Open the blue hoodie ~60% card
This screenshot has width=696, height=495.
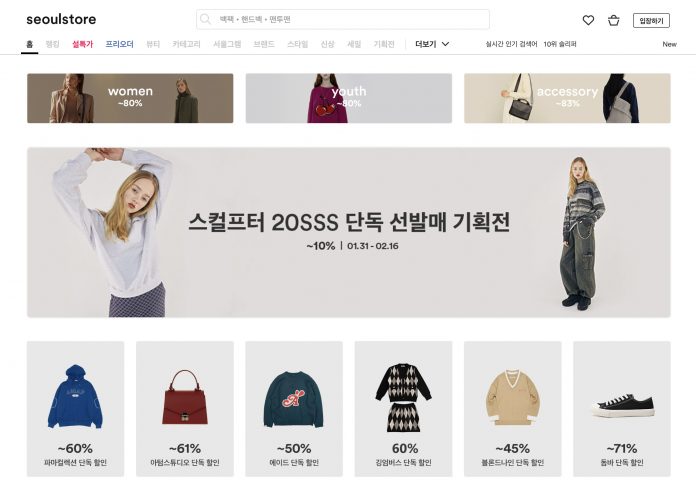75,409
